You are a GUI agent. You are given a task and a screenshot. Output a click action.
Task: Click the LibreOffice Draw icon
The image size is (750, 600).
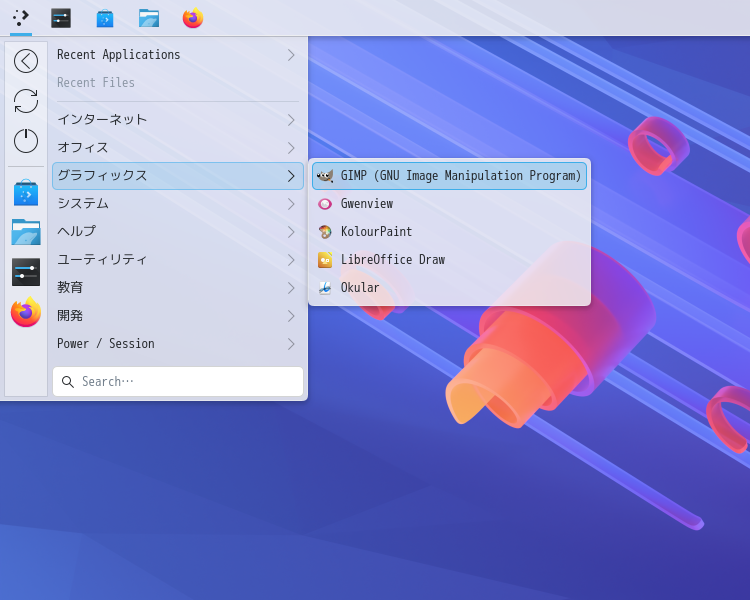pos(325,260)
